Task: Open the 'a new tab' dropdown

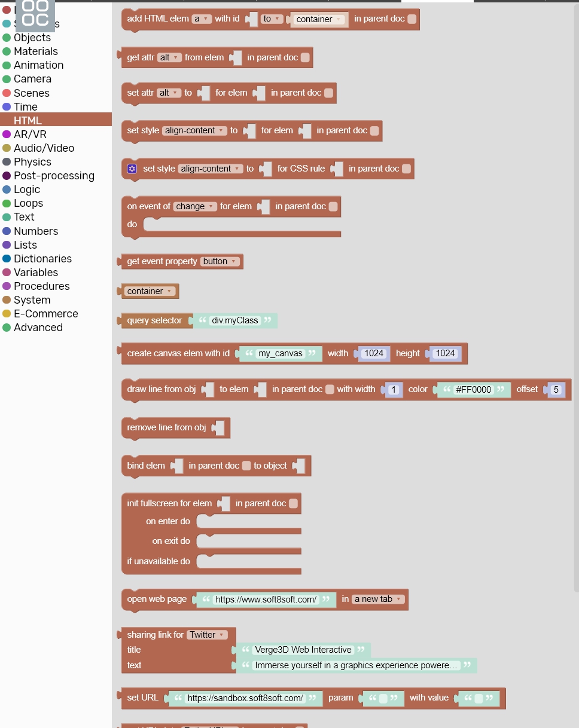Action: point(378,599)
